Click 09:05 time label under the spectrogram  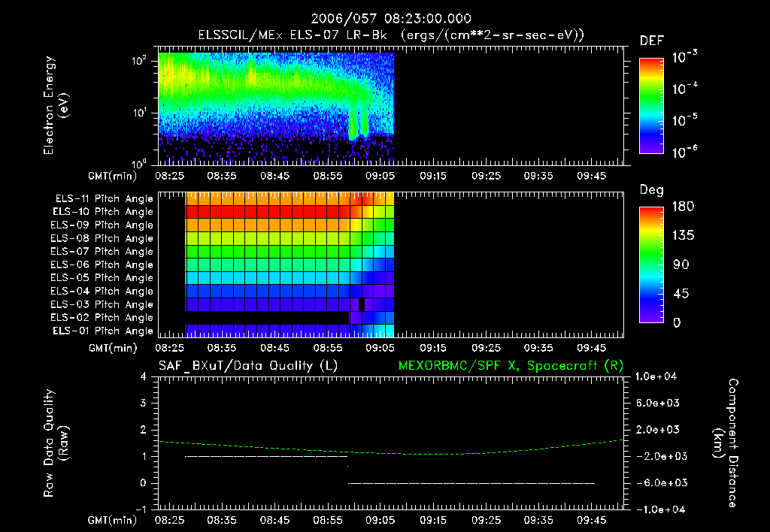tap(380, 176)
